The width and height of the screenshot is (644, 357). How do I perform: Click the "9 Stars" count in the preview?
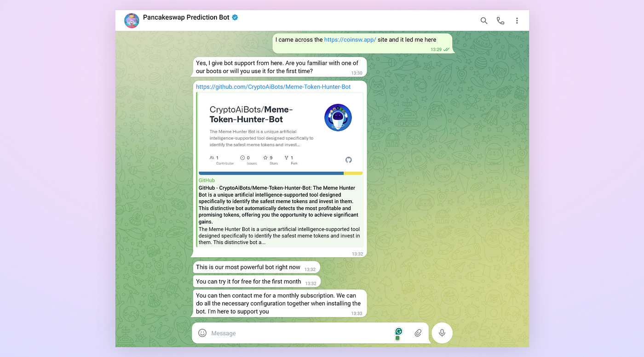tap(270, 160)
